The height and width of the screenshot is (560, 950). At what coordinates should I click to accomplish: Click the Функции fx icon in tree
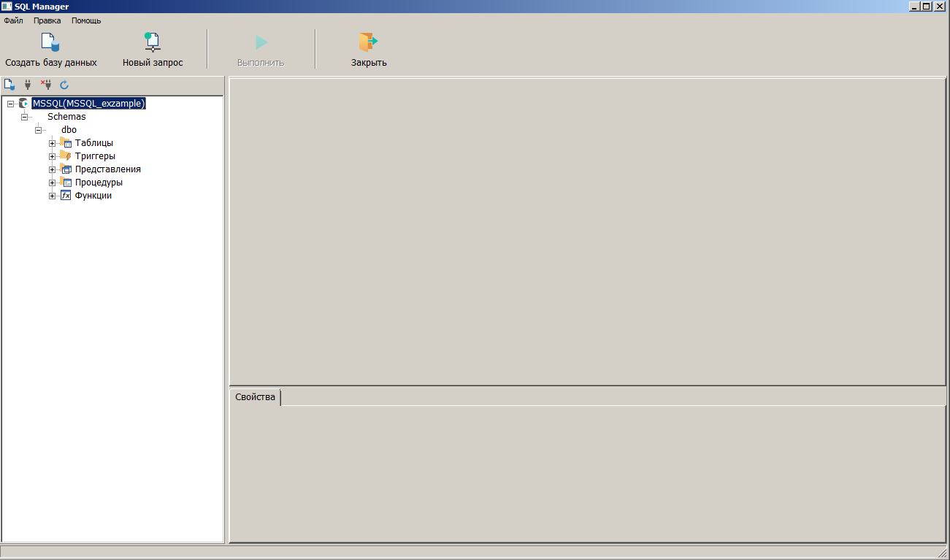click(66, 196)
